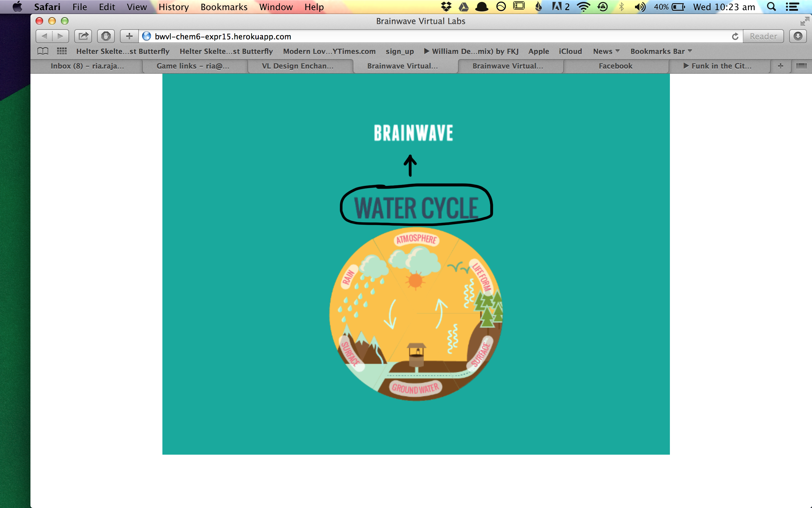The image size is (812, 508).
Task: Expand the Bookmarks Bar folder dropdown
Action: (661, 51)
